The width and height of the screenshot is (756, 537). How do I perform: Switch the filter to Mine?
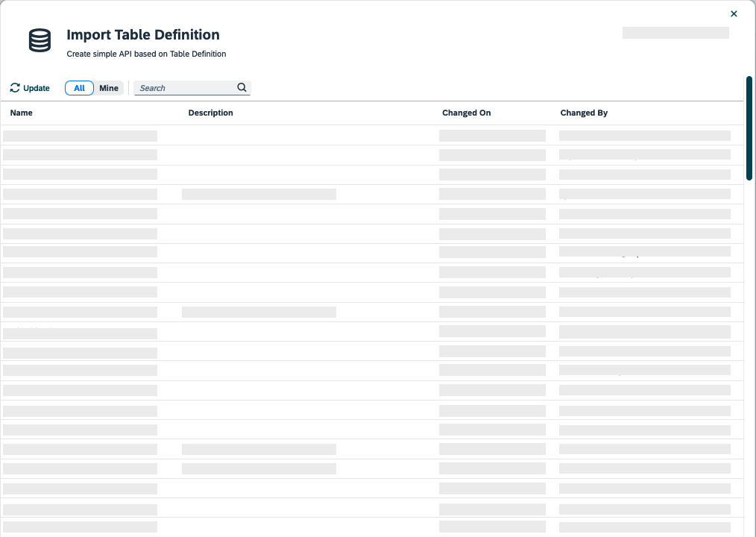[x=109, y=87]
